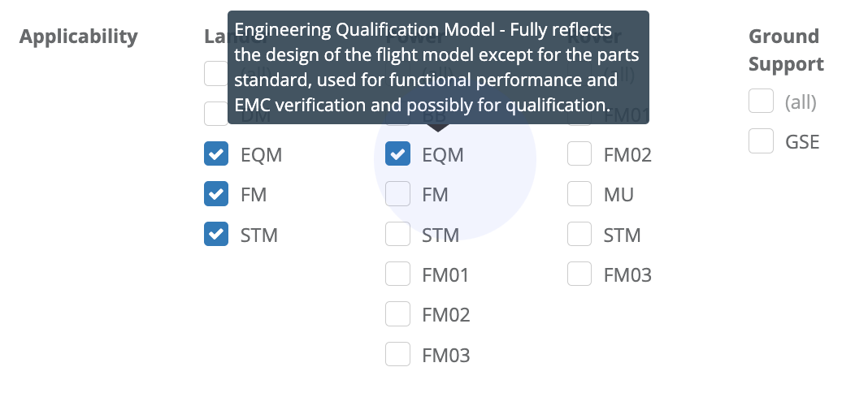Uncheck EQM under the Lander column
Viewport: 868px width, 393px height.
216,154
